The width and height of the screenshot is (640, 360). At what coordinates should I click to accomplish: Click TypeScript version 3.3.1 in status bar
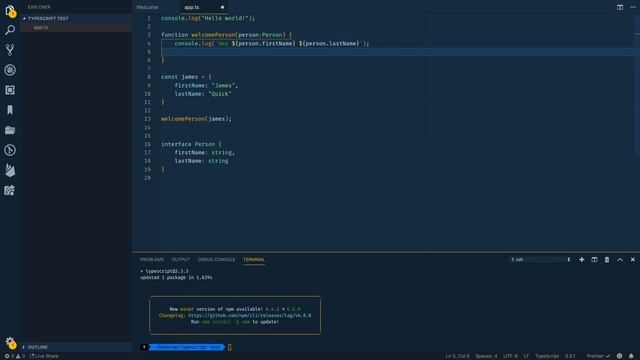coord(570,356)
